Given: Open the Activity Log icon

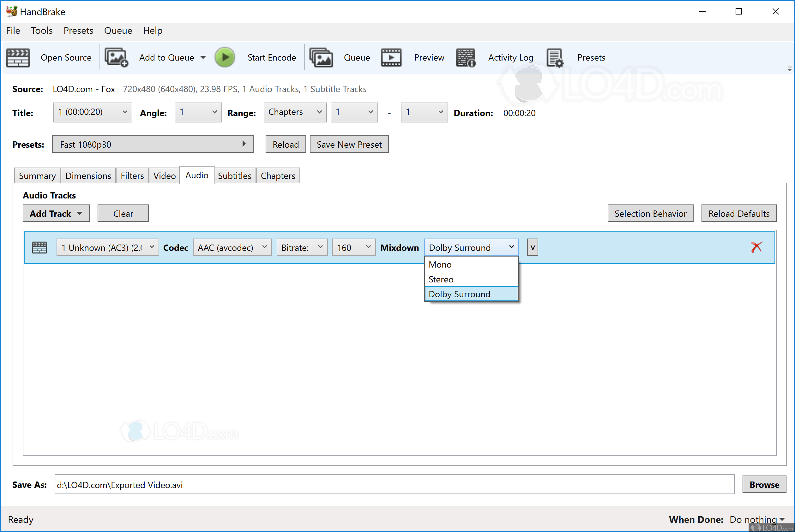Looking at the screenshot, I should click(465, 57).
